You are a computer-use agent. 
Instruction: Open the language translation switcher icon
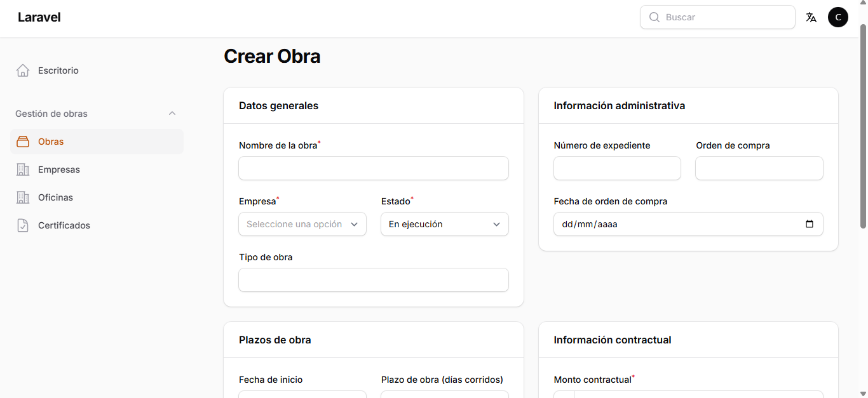click(x=811, y=17)
